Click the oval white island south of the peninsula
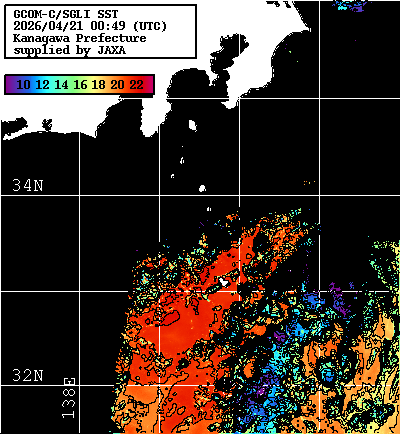Screen dimensions: 400x434 (x=192, y=125)
